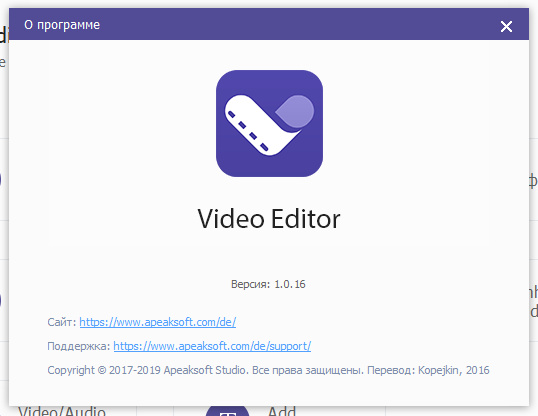Click the Сайт: label
Screen dimensions: 538x416
tap(62, 322)
